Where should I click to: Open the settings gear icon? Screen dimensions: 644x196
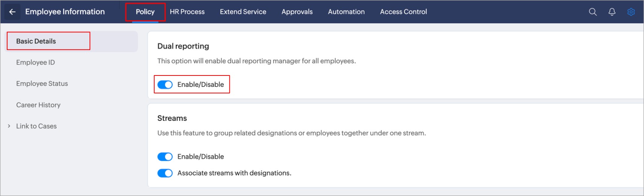coord(631,12)
